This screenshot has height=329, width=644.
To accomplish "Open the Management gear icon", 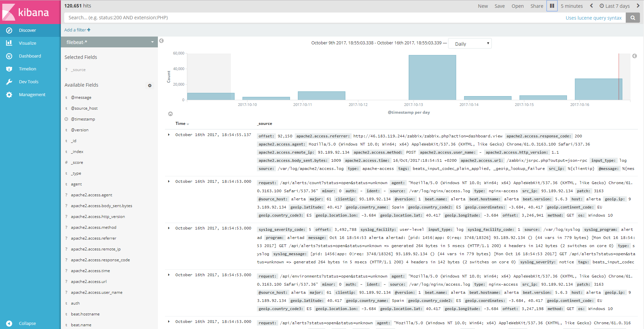I will [9, 95].
